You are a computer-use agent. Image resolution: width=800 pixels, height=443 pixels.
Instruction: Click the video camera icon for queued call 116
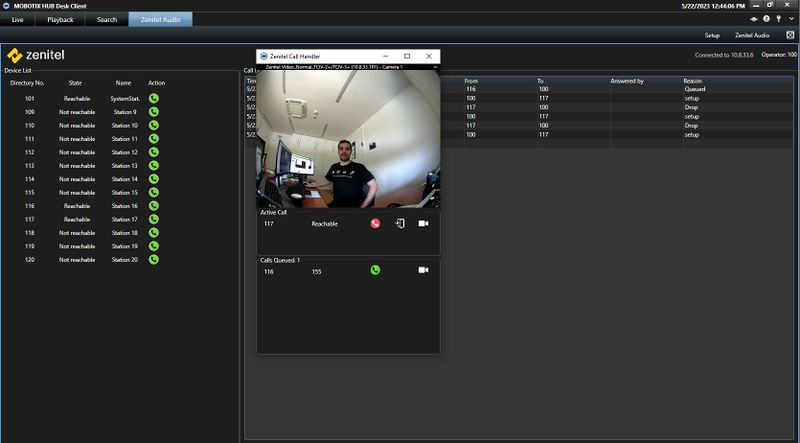click(x=423, y=270)
